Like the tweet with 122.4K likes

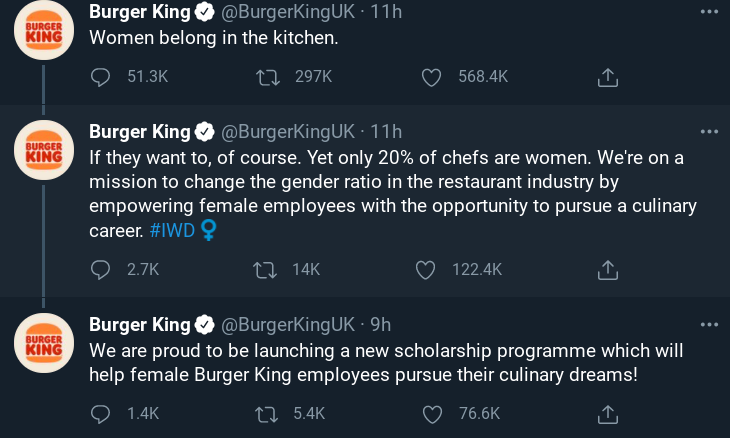click(425, 270)
